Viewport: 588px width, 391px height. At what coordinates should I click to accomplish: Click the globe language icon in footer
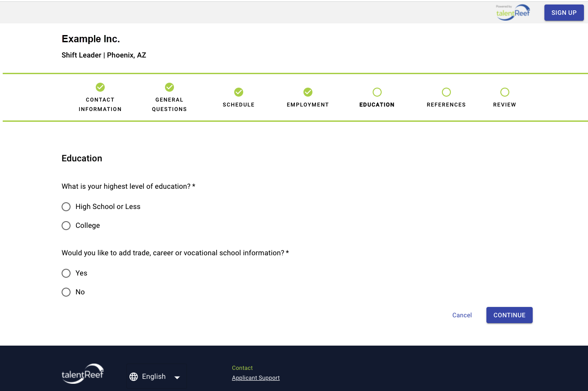point(134,377)
